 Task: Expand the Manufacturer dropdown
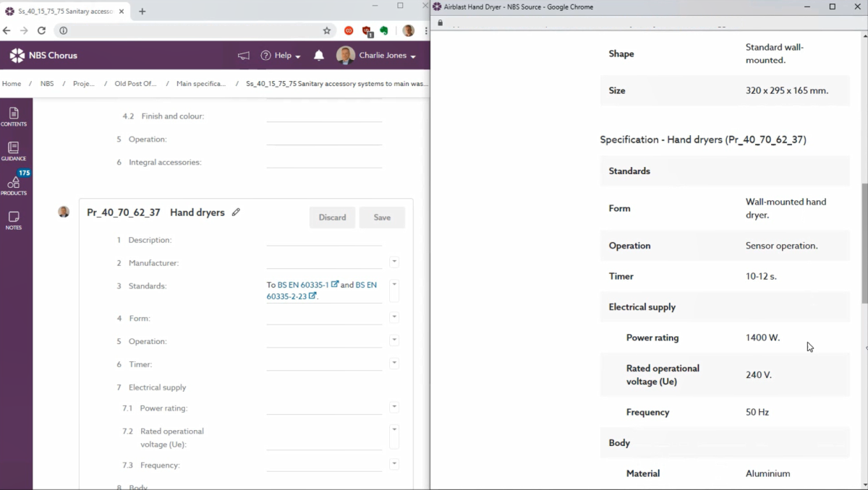pyautogui.click(x=394, y=262)
